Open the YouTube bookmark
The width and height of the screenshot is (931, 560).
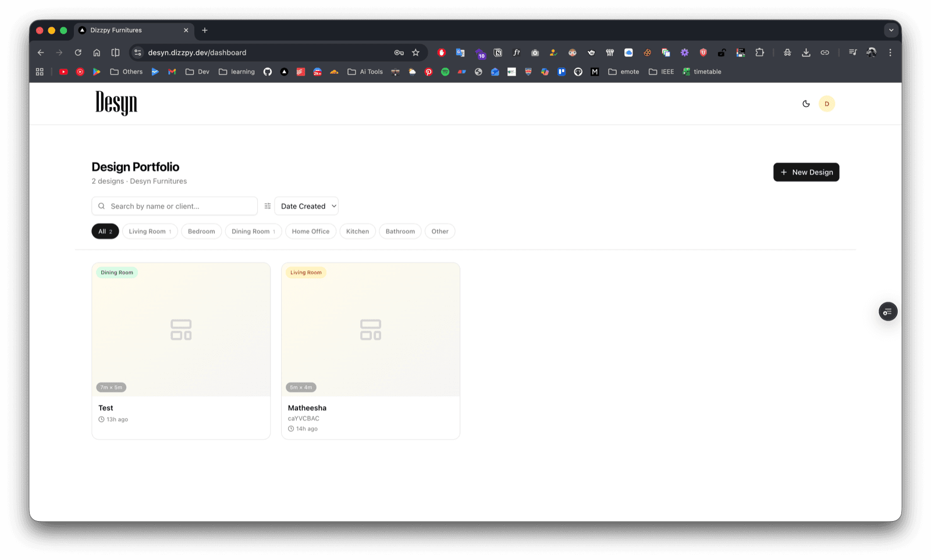[63, 72]
